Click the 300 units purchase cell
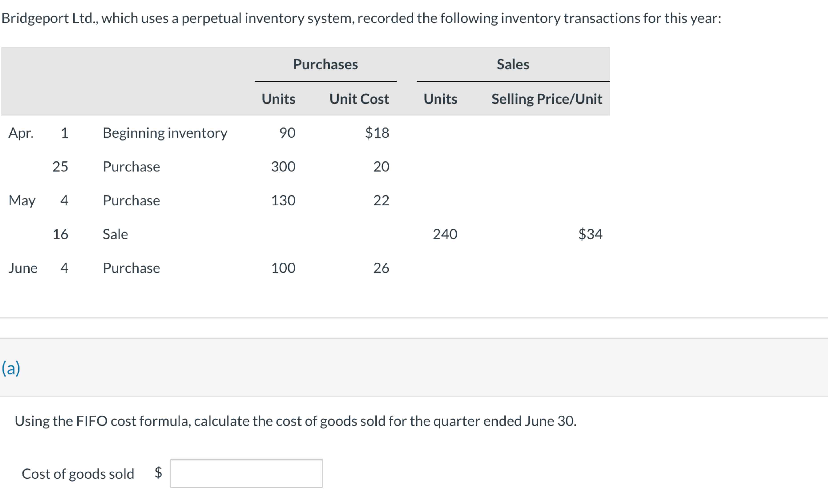 pyautogui.click(x=283, y=167)
